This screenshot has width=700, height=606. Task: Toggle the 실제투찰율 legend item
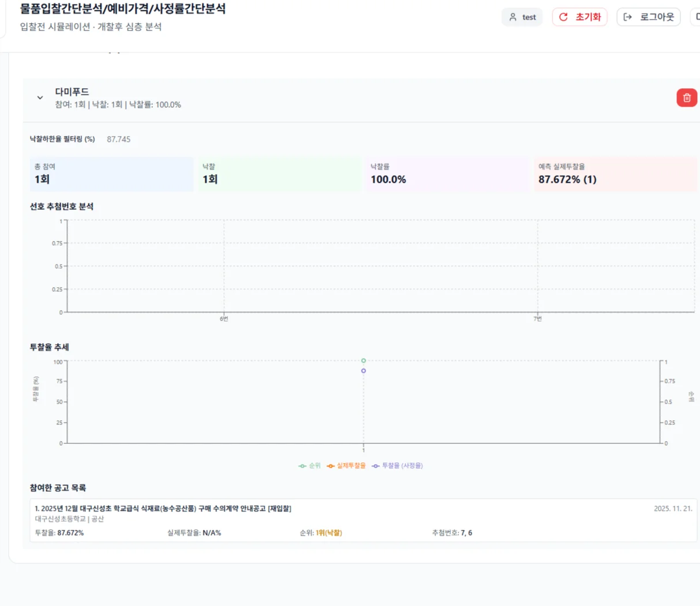(346, 465)
